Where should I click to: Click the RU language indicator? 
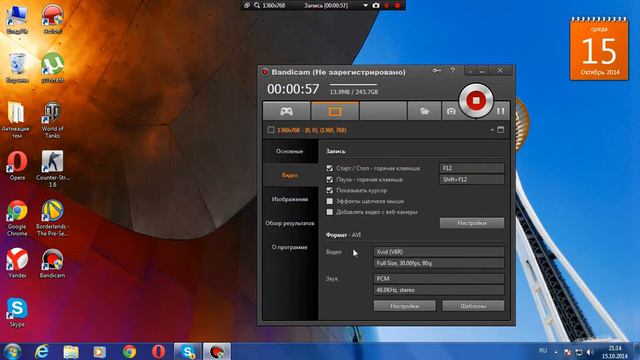543,351
